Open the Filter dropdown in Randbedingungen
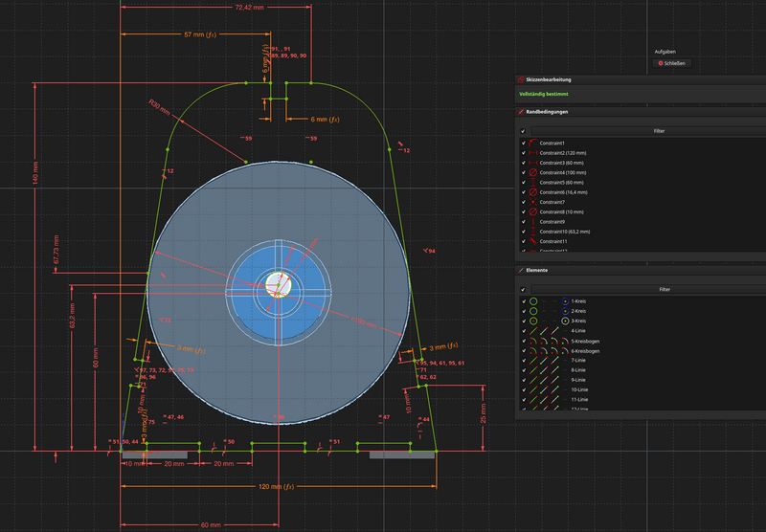Image resolution: width=766 pixels, height=532 pixels. pos(648,131)
